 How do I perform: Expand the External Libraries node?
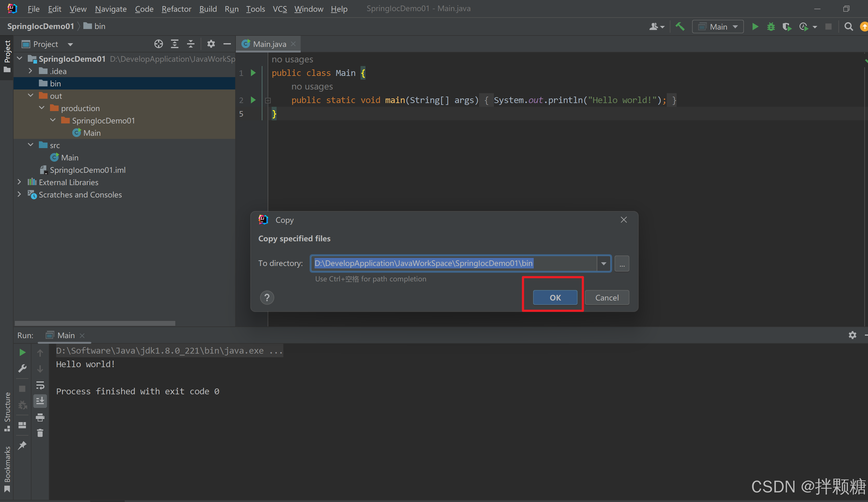click(x=19, y=182)
